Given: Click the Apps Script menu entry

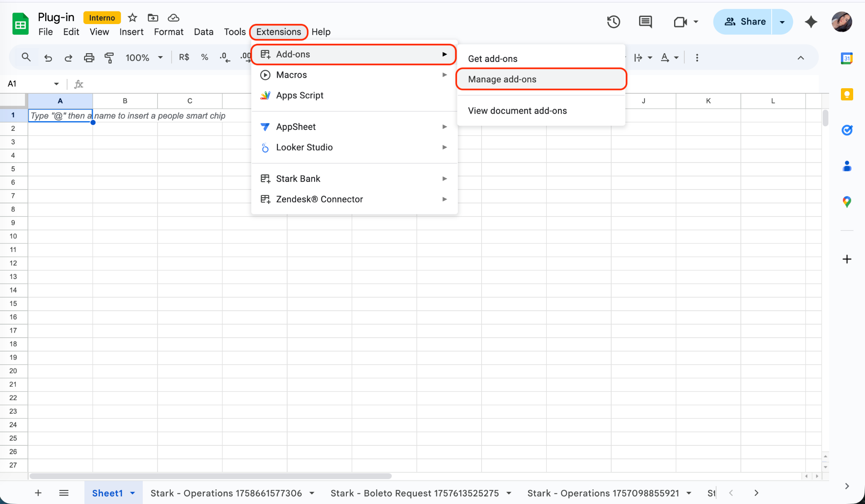Looking at the screenshot, I should pyautogui.click(x=299, y=95).
